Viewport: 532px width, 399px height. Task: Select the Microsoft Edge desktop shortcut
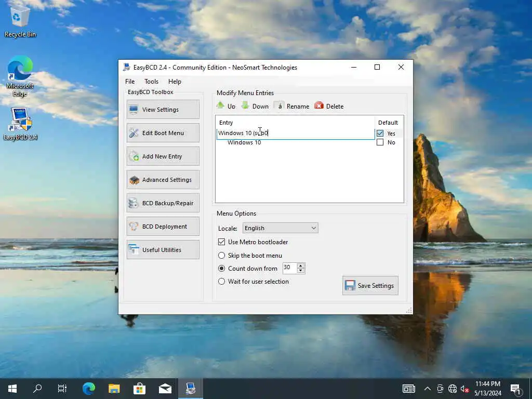(20, 76)
